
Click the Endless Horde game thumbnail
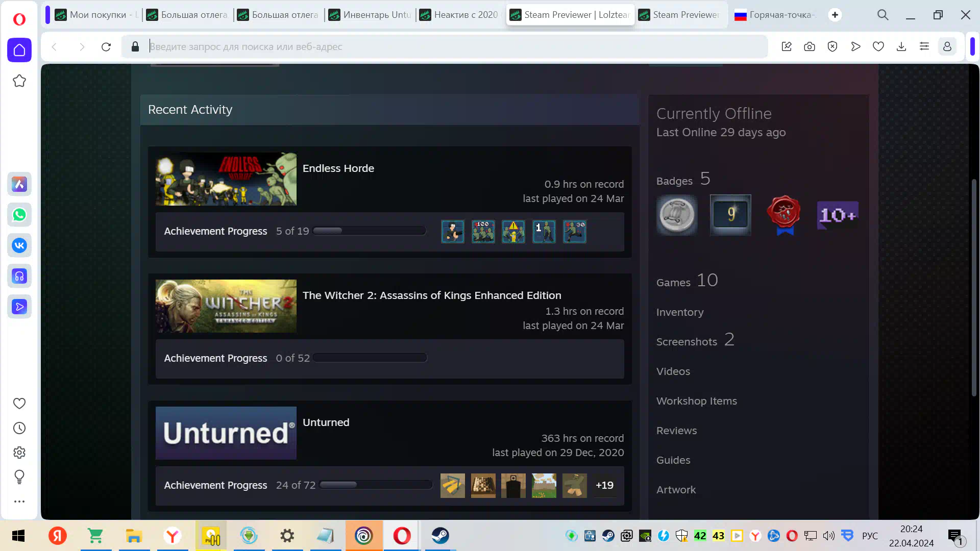tap(226, 179)
